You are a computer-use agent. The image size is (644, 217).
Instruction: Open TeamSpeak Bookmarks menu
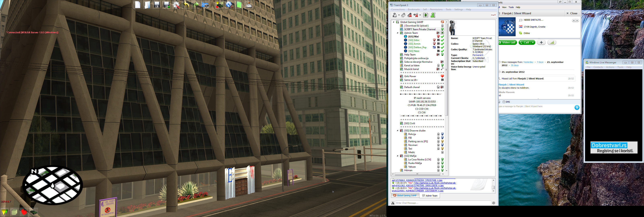point(414,9)
